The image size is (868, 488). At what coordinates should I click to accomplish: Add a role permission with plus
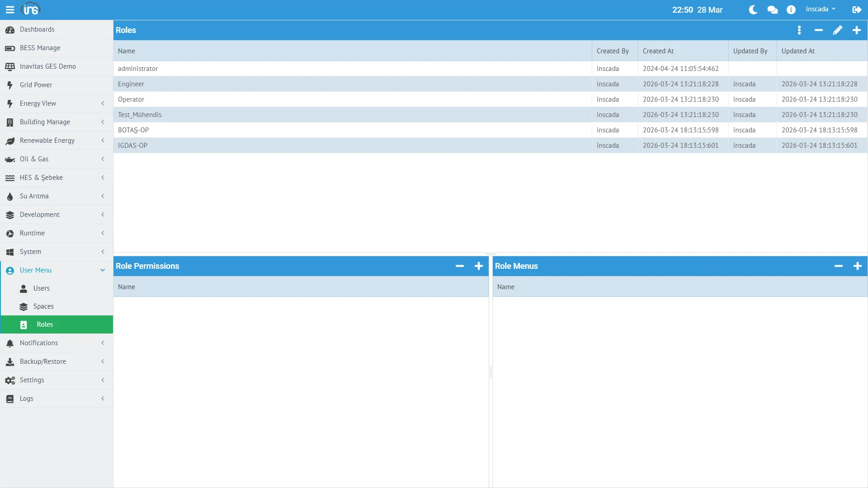click(x=478, y=266)
